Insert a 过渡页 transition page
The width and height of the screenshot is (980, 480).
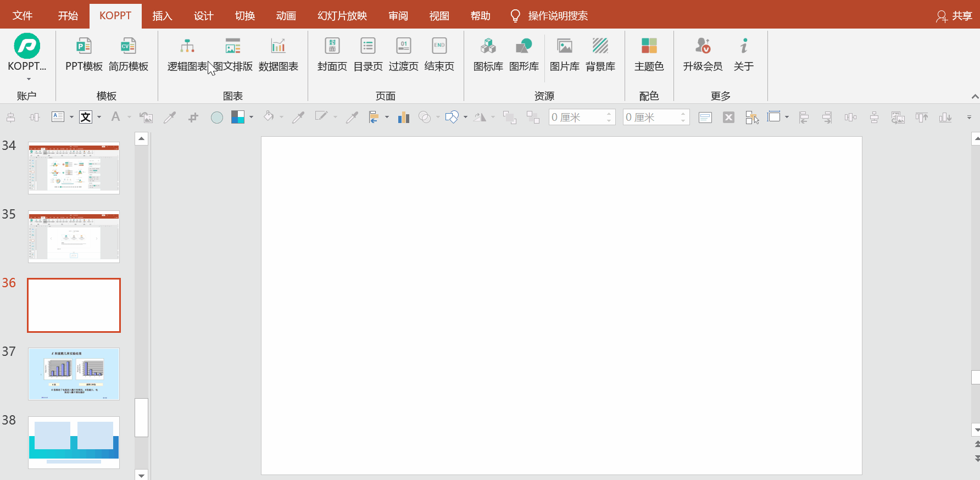click(x=404, y=54)
